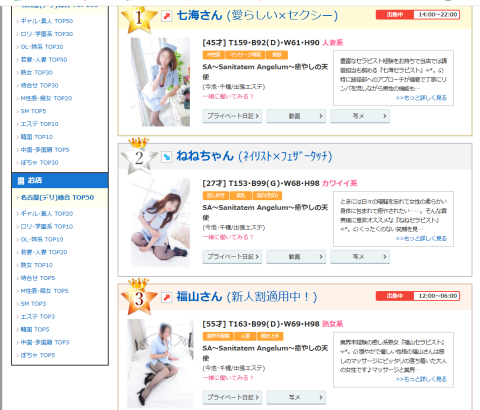Click the お店 section header icon in sidebar
This screenshot has width=480, height=410.
tap(21, 180)
